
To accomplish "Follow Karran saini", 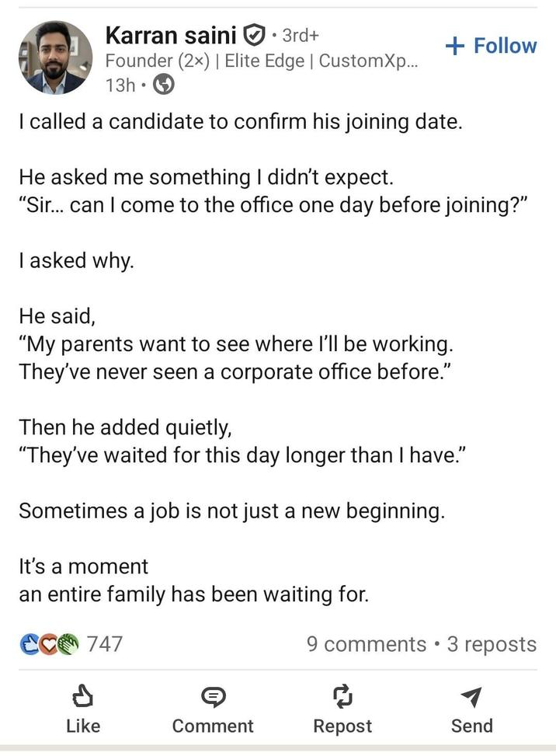I will (x=490, y=45).
